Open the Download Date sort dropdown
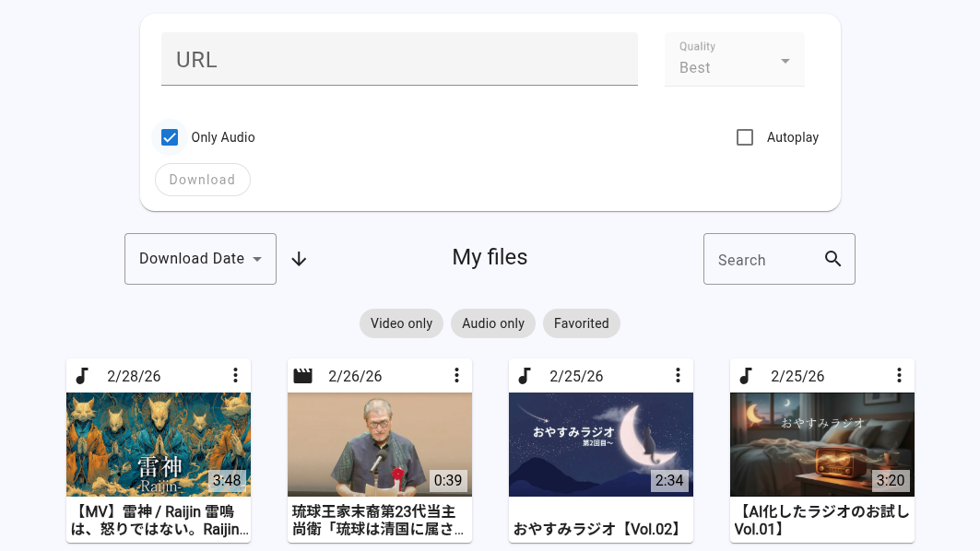The width and height of the screenshot is (980, 551). pyautogui.click(x=200, y=259)
